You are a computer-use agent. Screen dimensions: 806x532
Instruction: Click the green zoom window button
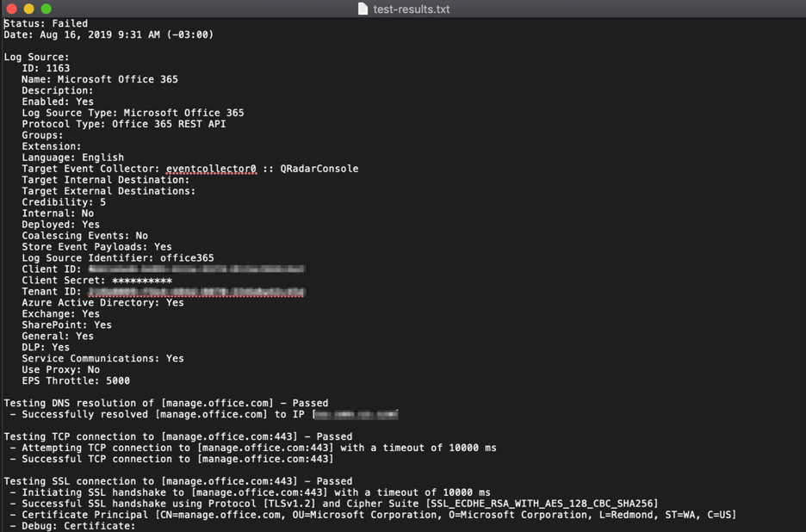[46, 9]
